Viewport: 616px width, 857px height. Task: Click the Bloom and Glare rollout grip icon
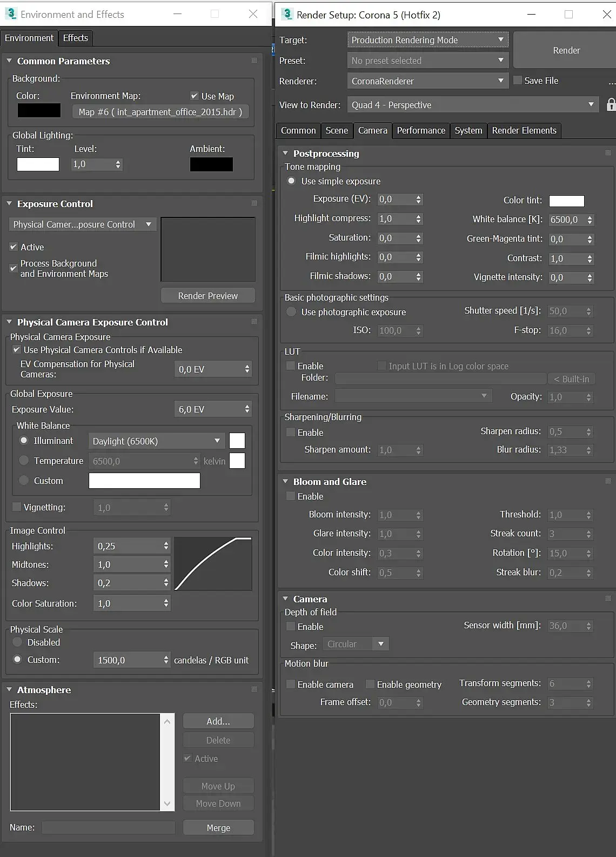coord(608,481)
